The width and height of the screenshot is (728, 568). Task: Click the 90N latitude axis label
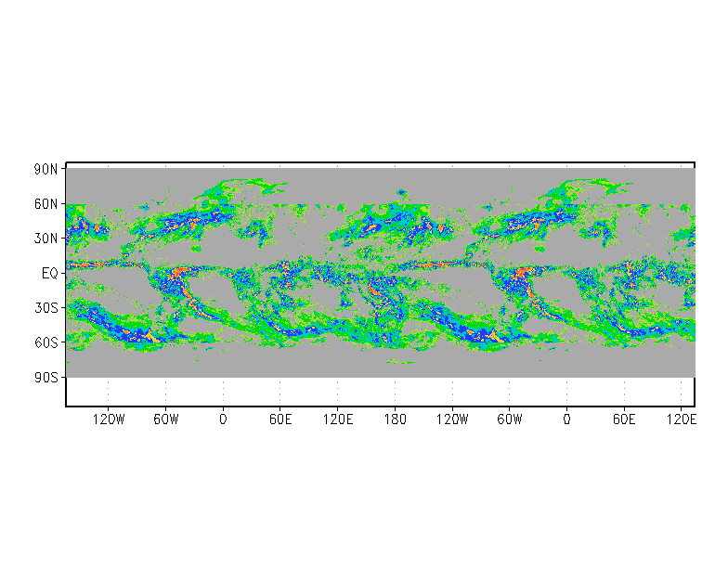(45, 169)
